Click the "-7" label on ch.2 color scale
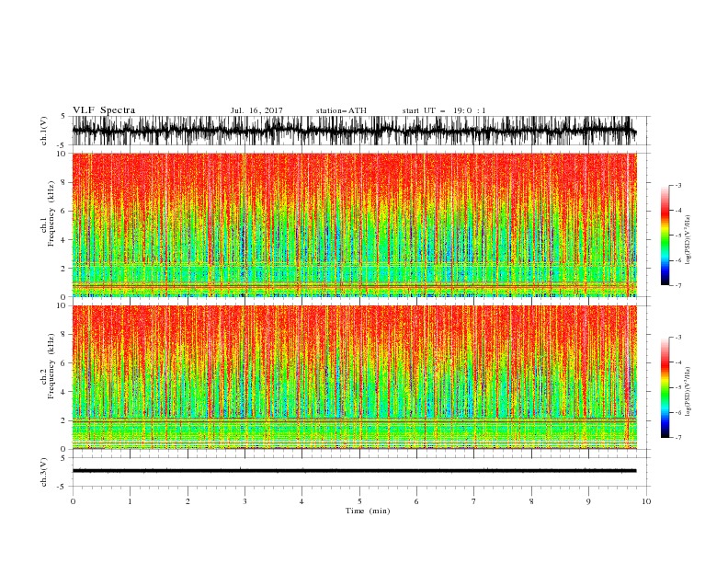The width and height of the screenshot is (728, 563). click(678, 438)
